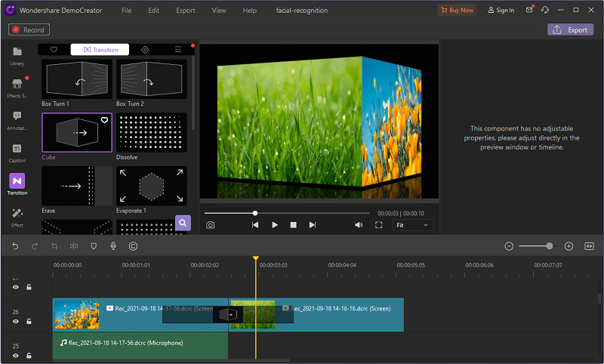This screenshot has height=364, width=604.
Task: Select the Cube transition thumbnail
Action: click(x=77, y=132)
